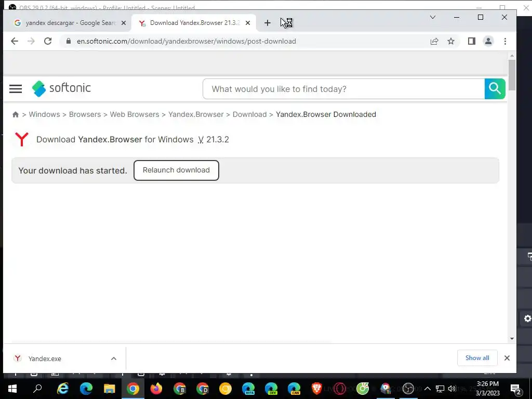Open the Windows breadcrumb link
This screenshot has height=399, width=532.
click(44, 114)
